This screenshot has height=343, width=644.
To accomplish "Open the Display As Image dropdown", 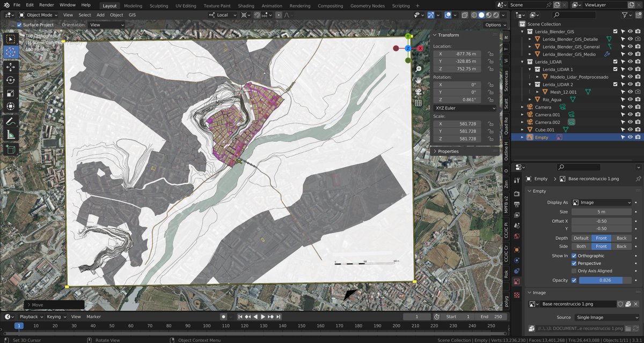I will click(602, 203).
